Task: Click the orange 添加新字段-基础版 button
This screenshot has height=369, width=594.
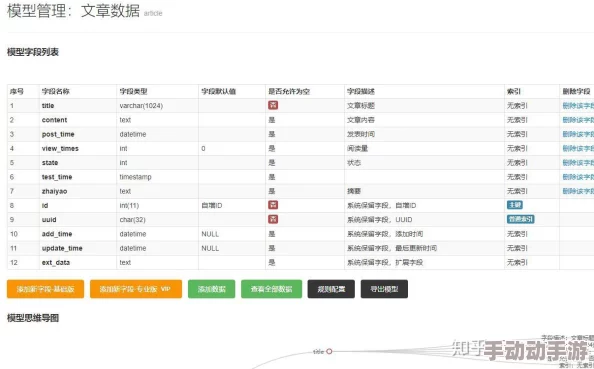Action: pyautogui.click(x=45, y=289)
